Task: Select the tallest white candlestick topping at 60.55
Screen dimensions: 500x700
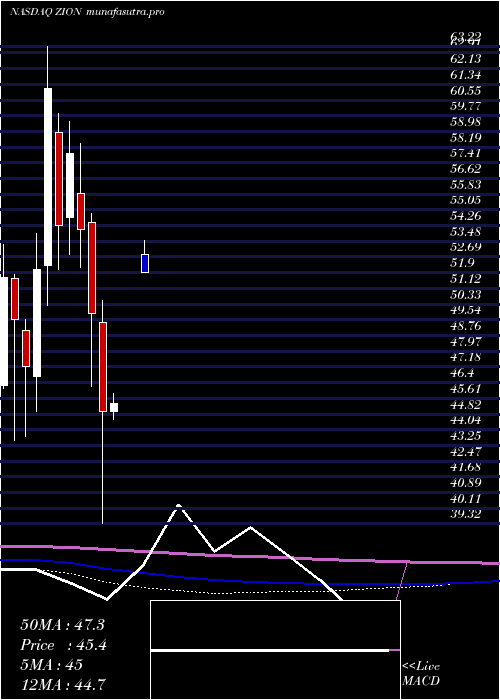Action: pyautogui.click(x=48, y=177)
